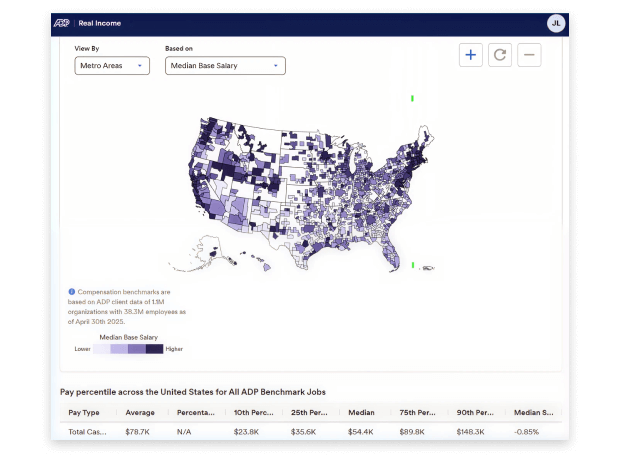Click the Median Base Salary legend title
Viewport: 620px width, 455px height.
click(x=129, y=337)
